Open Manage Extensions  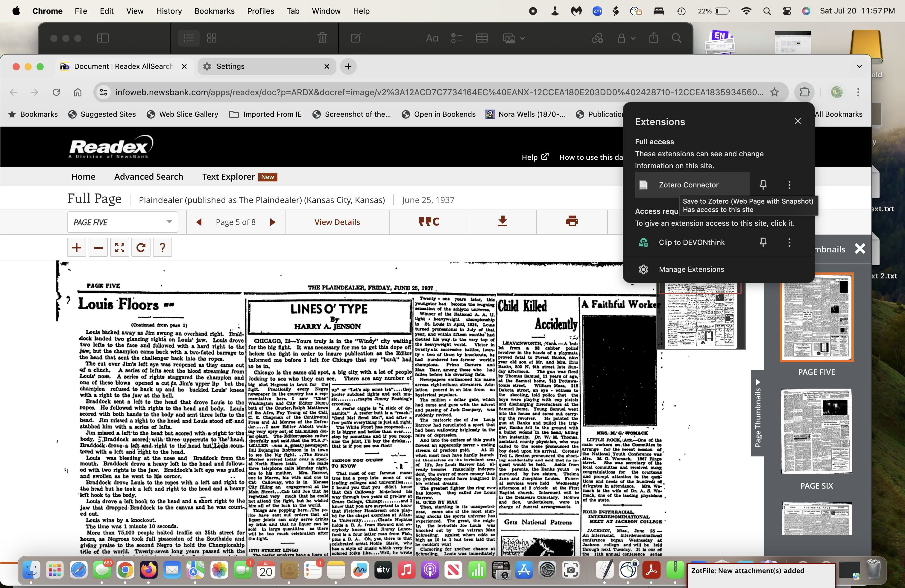pos(691,269)
